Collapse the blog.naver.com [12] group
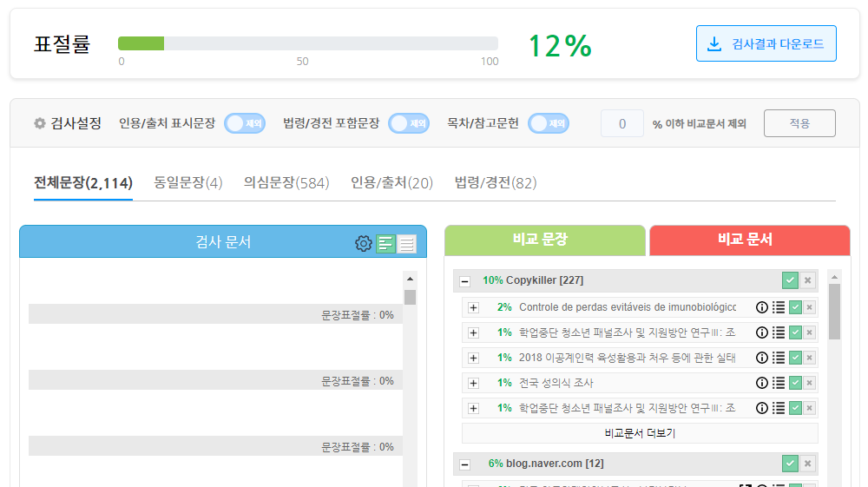The image size is (868, 487). click(465, 465)
